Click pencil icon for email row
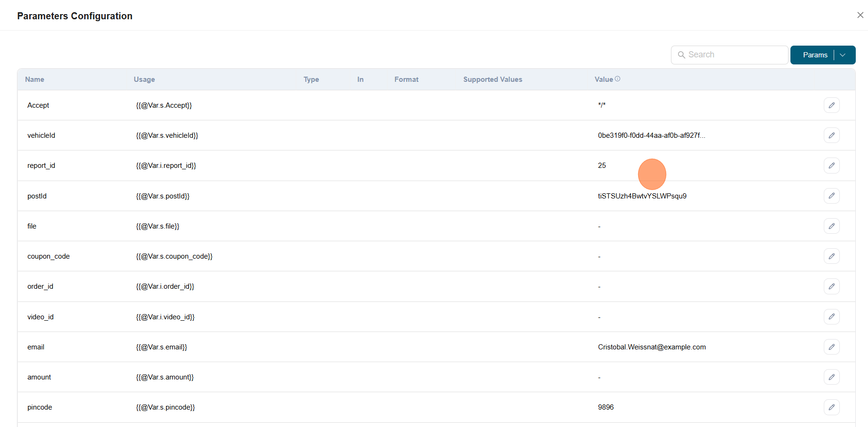Screen dimensions: 868x427 (x=831, y=347)
